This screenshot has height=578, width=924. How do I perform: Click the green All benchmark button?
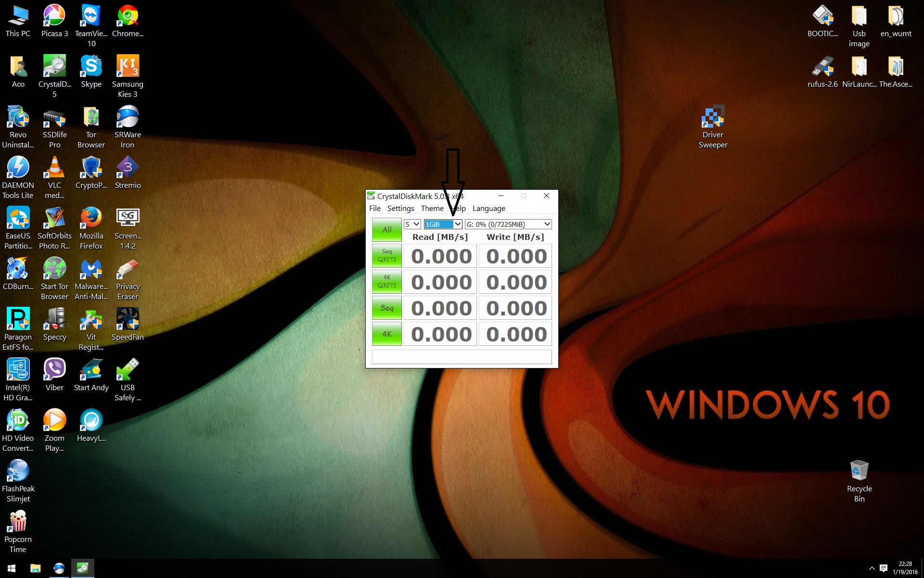click(386, 230)
